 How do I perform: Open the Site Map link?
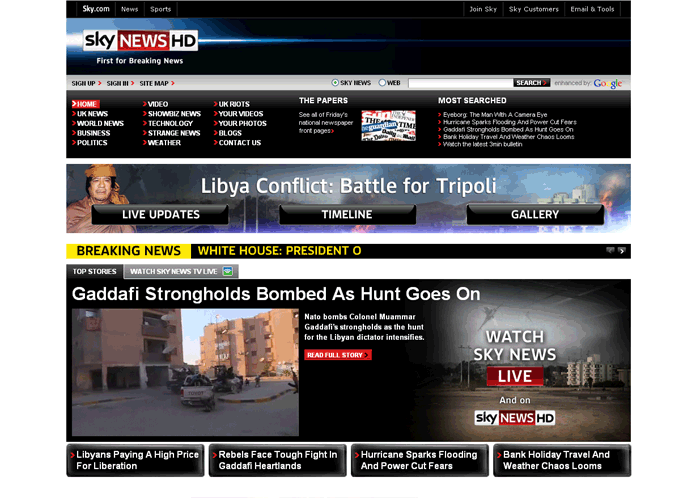[x=157, y=83]
